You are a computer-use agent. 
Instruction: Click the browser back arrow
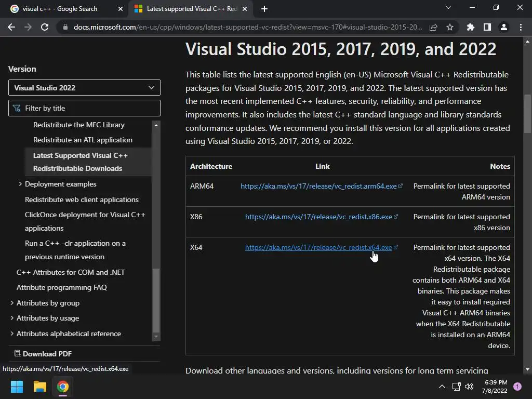[x=11, y=28]
